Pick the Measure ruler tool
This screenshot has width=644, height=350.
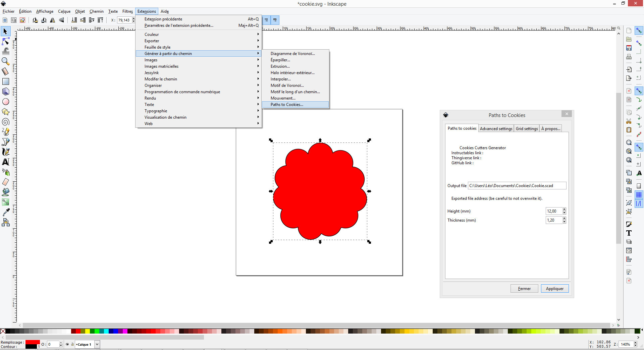pos(6,71)
